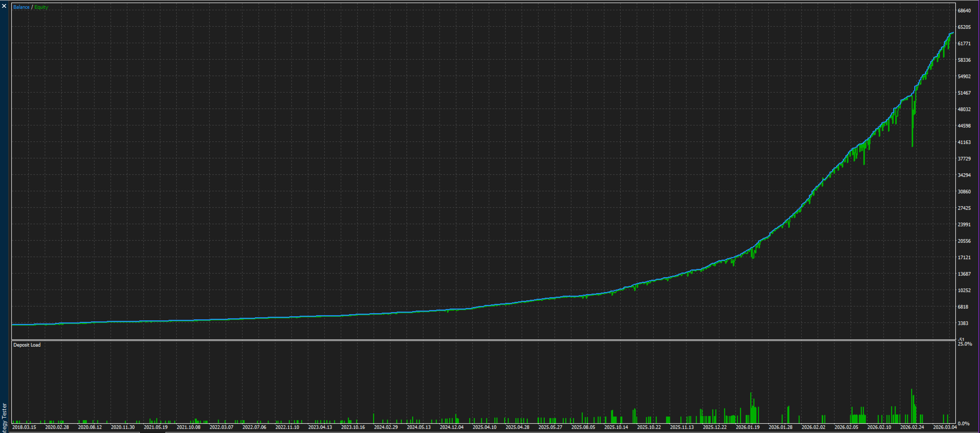
Task: Click the 2021.10.08 date on the time axis
Action: point(189,427)
